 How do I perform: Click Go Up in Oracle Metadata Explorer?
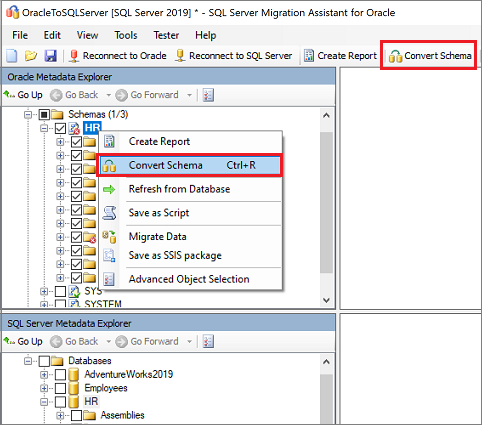tap(23, 95)
